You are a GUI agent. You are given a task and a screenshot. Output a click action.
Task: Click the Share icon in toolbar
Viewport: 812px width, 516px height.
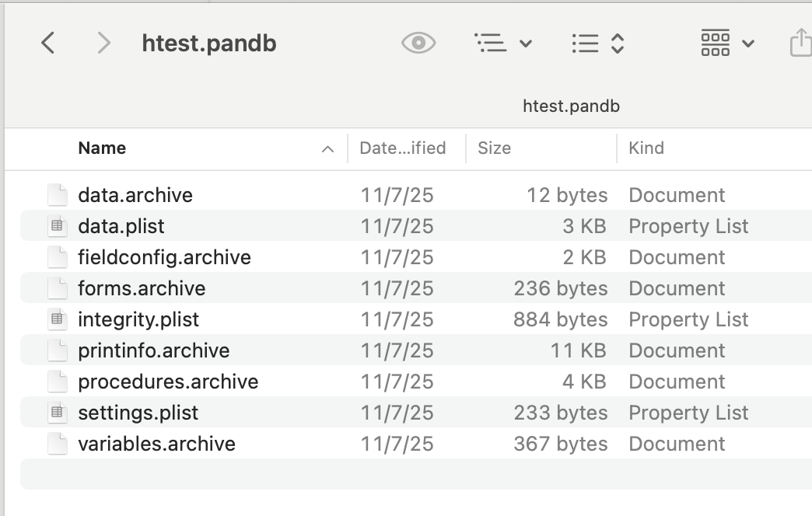coord(800,43)
